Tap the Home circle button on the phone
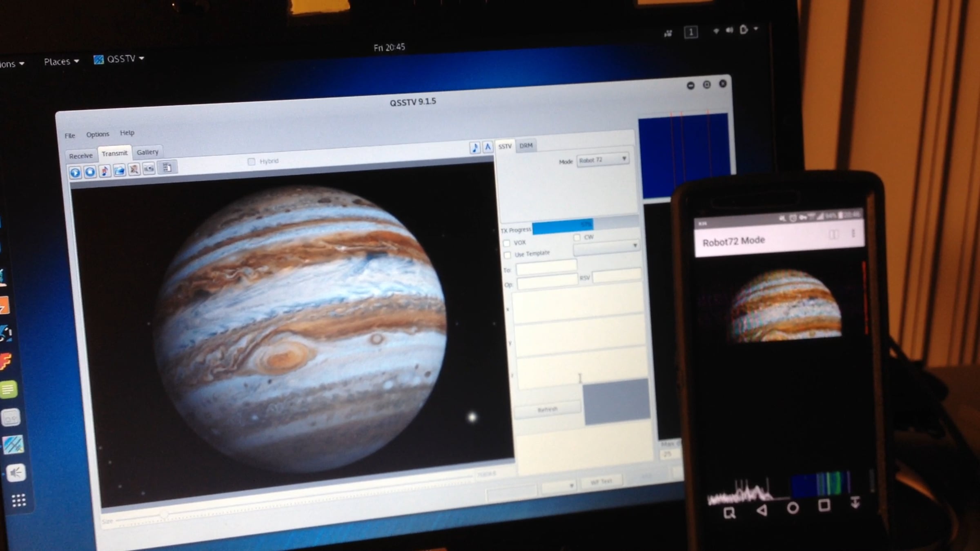The image size is (980, 551). point(793,508)
